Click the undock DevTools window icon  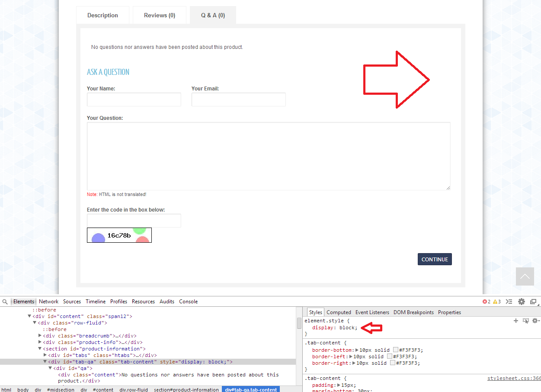pos(534,302)
